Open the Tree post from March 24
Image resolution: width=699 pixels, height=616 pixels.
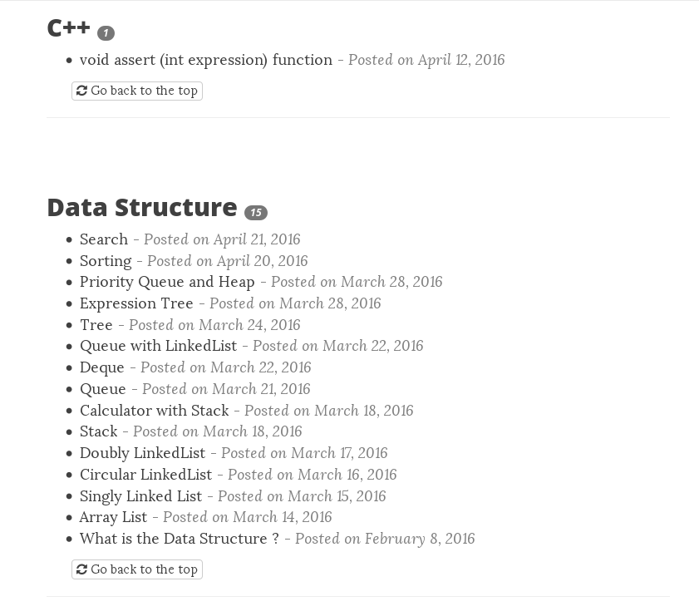point(96,324)
